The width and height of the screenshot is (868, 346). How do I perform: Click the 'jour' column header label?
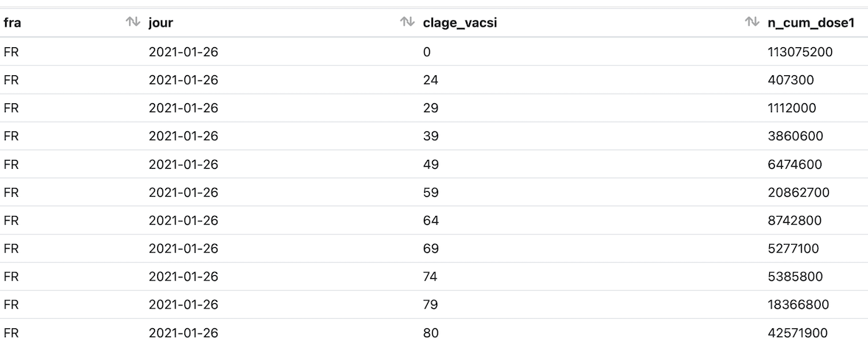pyautogui.click(x=161, y=23)
